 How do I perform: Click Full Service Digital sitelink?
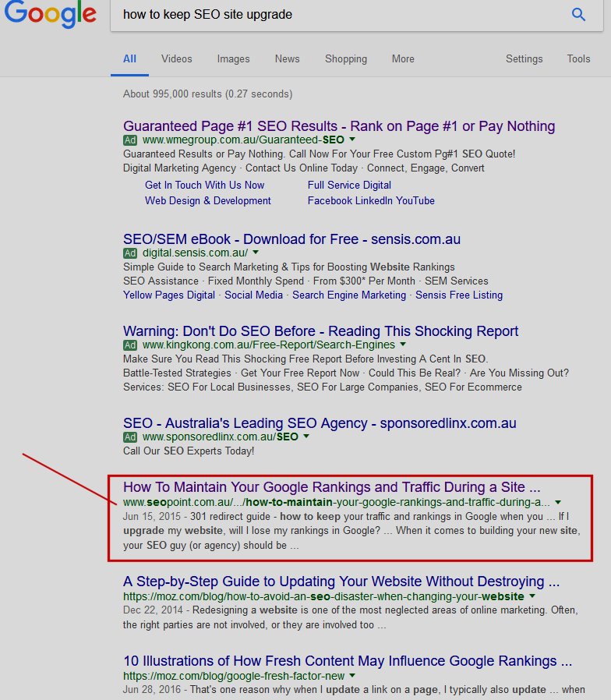pyautogui.click(x=349, y=185)
